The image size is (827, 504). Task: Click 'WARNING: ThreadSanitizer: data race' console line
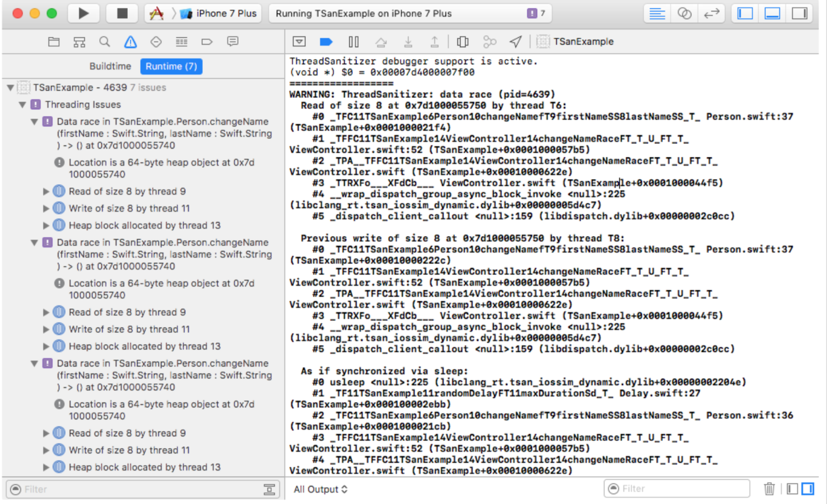coord(422,94)
